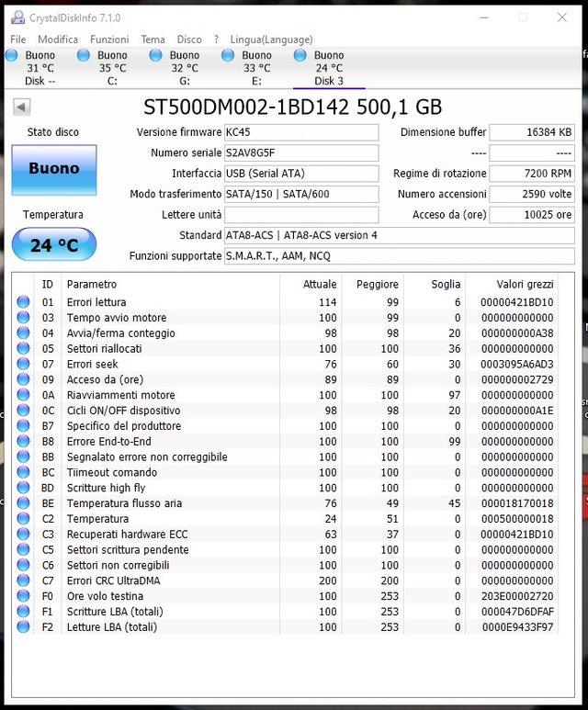588x710 pixels.
Task: Click the status orb for Errori seek
Action: click(x=23, y=364)
